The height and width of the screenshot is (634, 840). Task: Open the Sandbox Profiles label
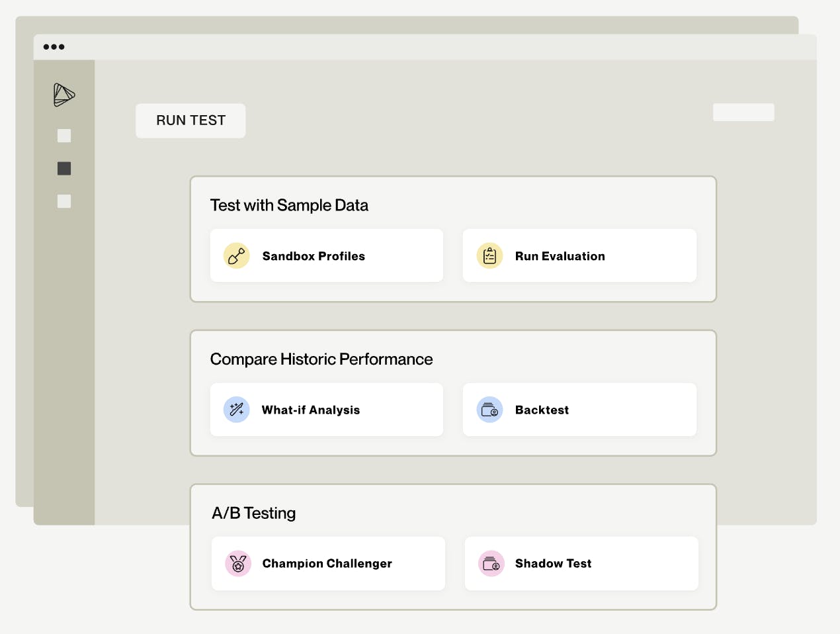pos(314,256)
